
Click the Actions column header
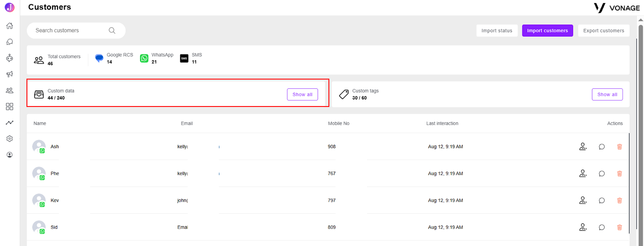pos(615,123)
